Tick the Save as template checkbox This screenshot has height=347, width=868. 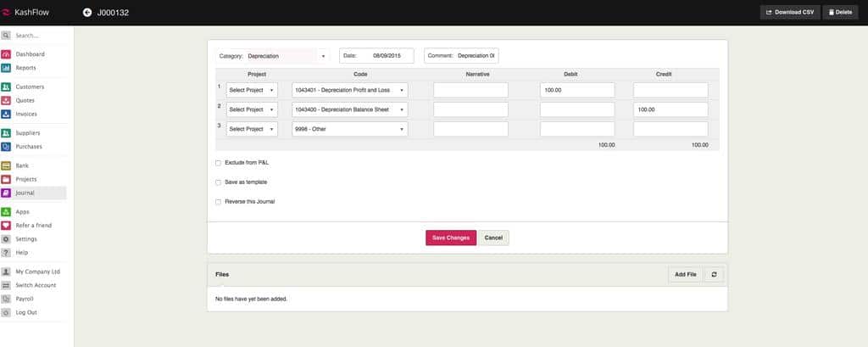coord(218,182)
